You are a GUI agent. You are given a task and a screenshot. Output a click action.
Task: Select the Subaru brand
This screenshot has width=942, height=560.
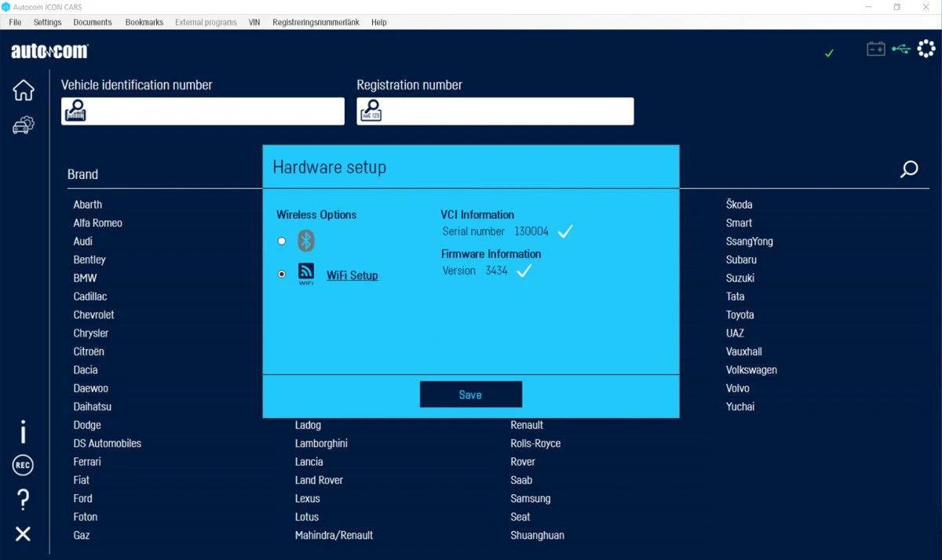741,260
